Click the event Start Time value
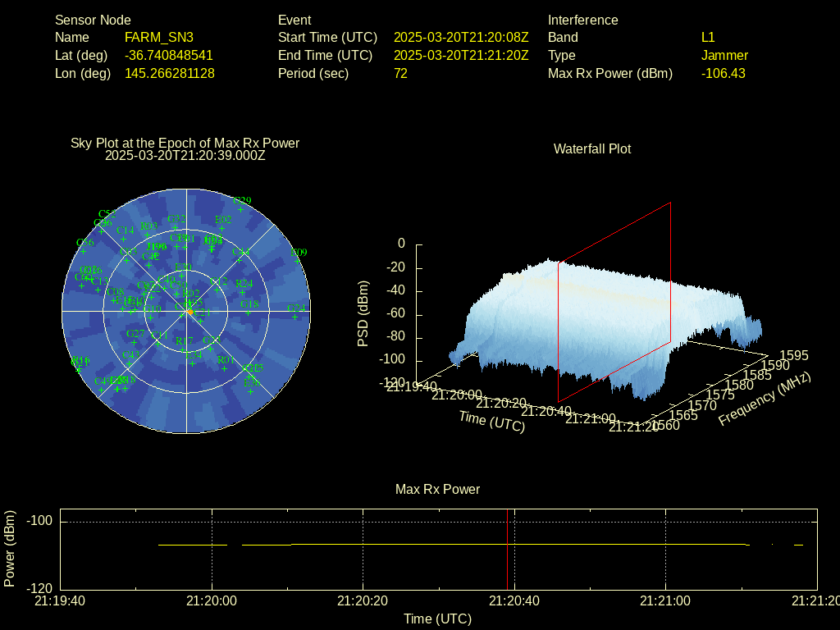The image size is (840, 630). [461, 37]
